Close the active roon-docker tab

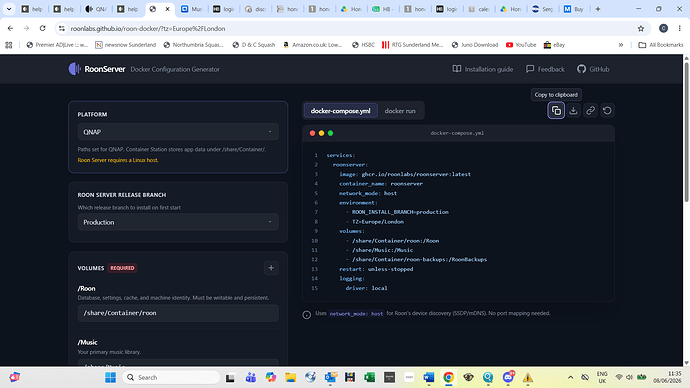coord(167,9)
